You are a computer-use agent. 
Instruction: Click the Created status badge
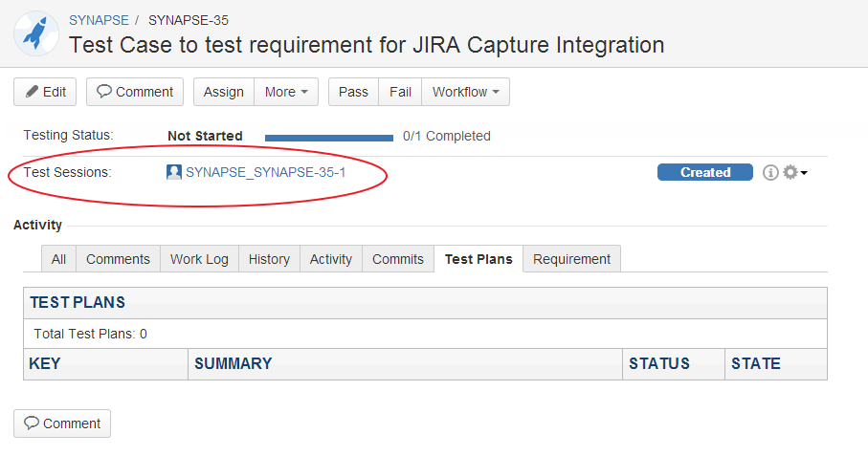[x=704, y=172]
